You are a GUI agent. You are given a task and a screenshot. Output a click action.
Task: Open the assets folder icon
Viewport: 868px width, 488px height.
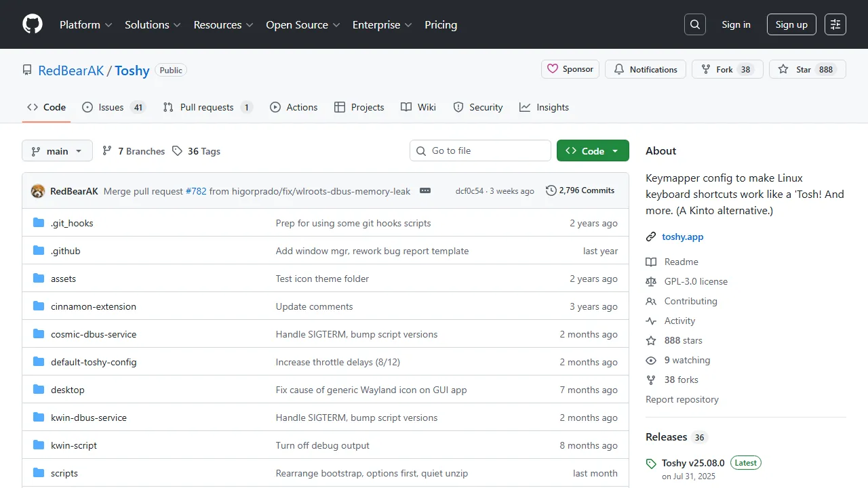point(39,278)
